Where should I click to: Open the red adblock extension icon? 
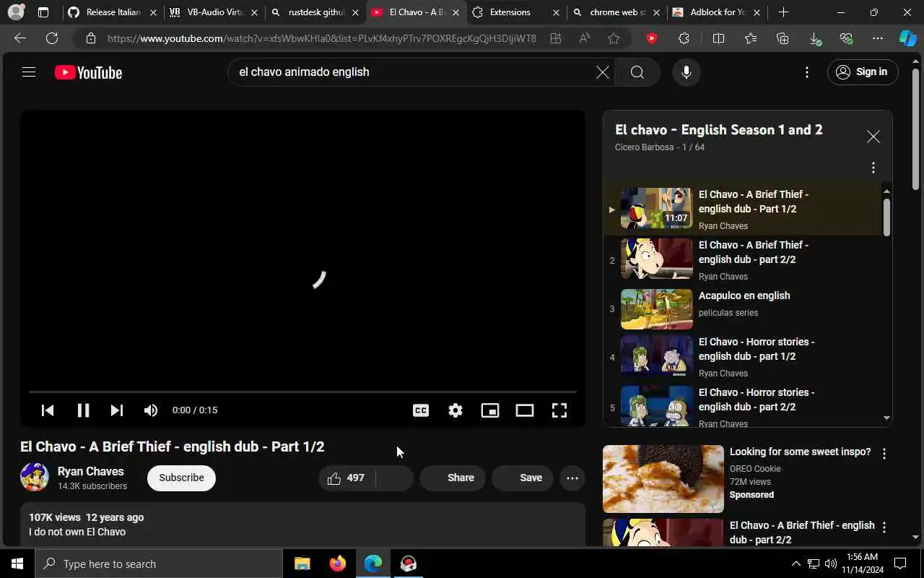652,38
